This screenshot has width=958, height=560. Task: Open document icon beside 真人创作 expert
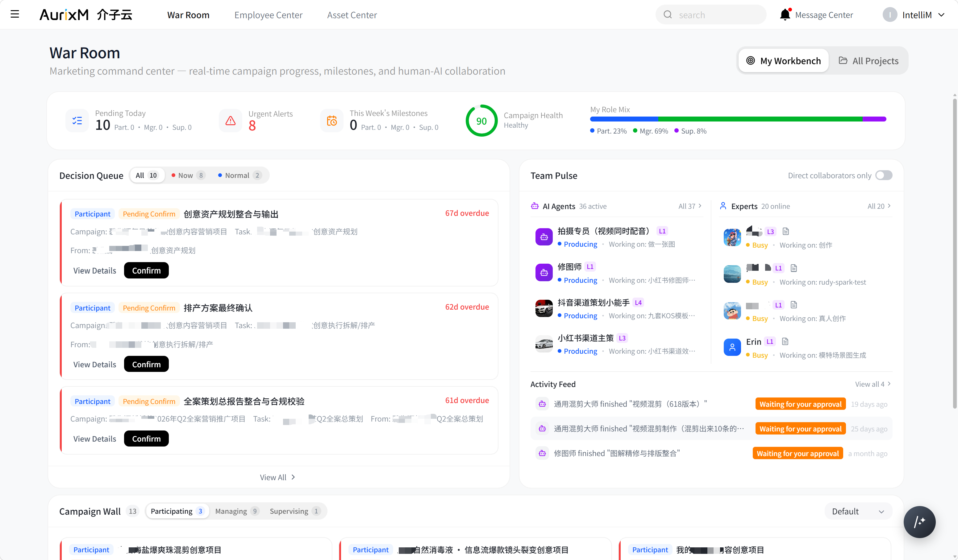[794, 305]
